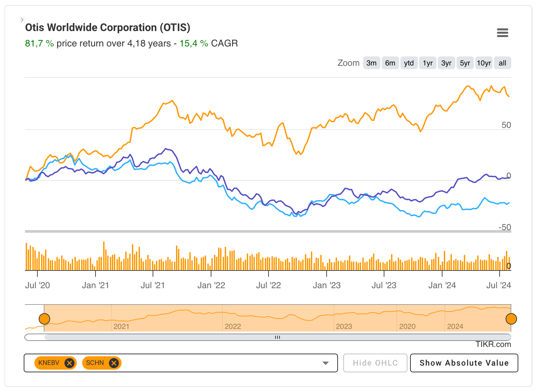Click the KNEBV ticker chip label

(x=49, y=363)
